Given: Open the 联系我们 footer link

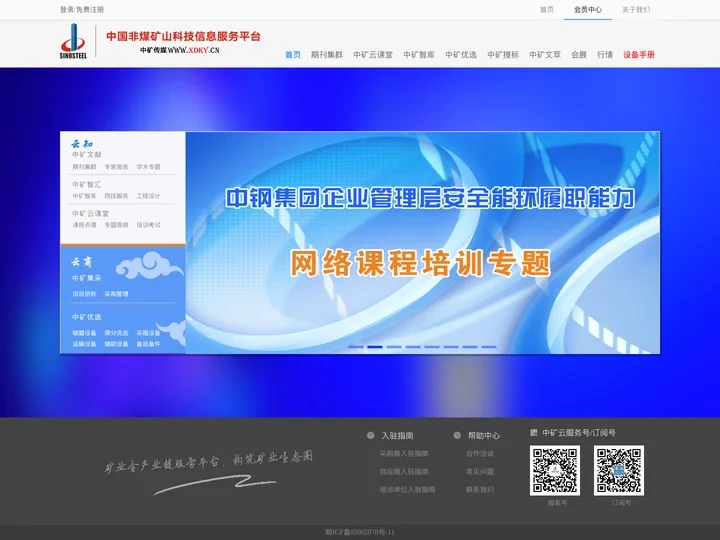Looking at the screenshot, I should click(x=480, y=490).
